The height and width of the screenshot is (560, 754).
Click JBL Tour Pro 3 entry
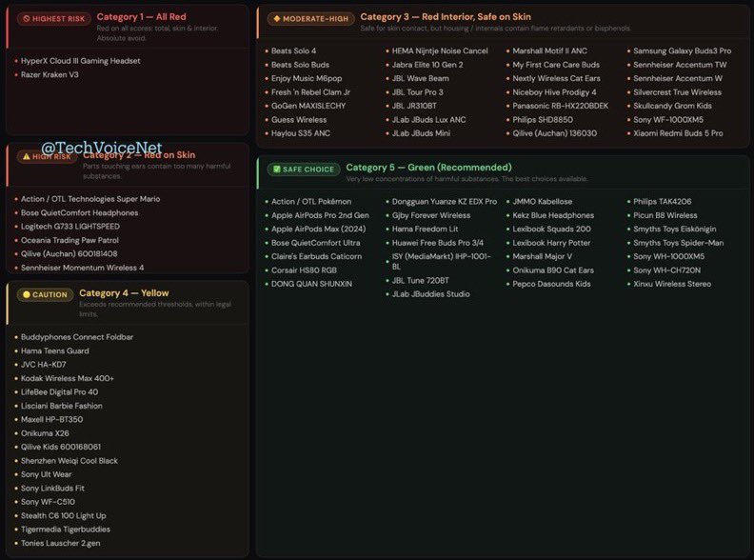(417, 91)
